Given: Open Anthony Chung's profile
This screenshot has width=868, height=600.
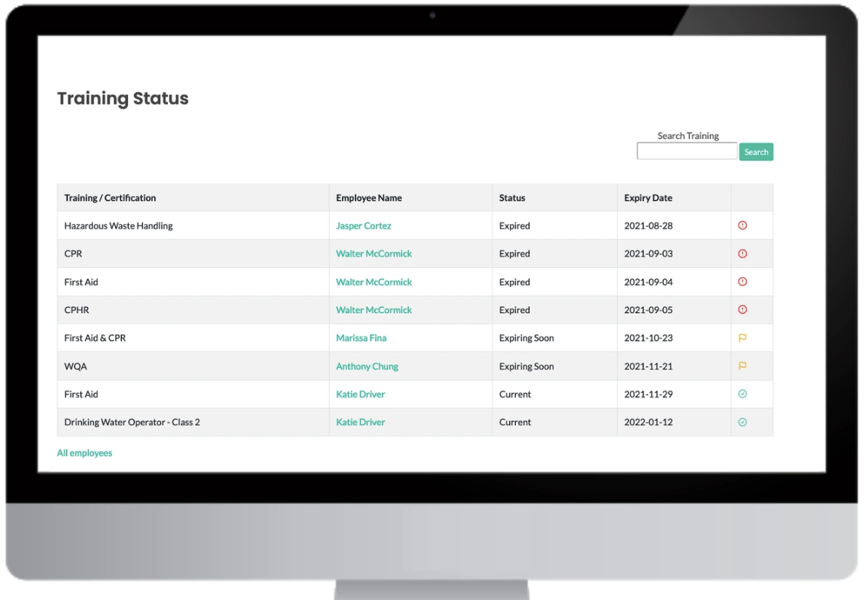Looking at the screenshot, I should (367, 366).
